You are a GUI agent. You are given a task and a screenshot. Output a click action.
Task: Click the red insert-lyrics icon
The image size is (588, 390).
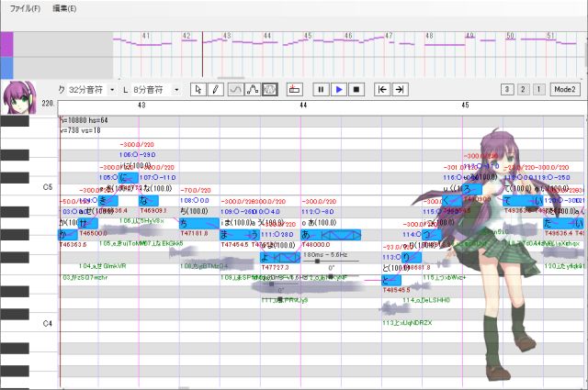click(x=294, y=90)
